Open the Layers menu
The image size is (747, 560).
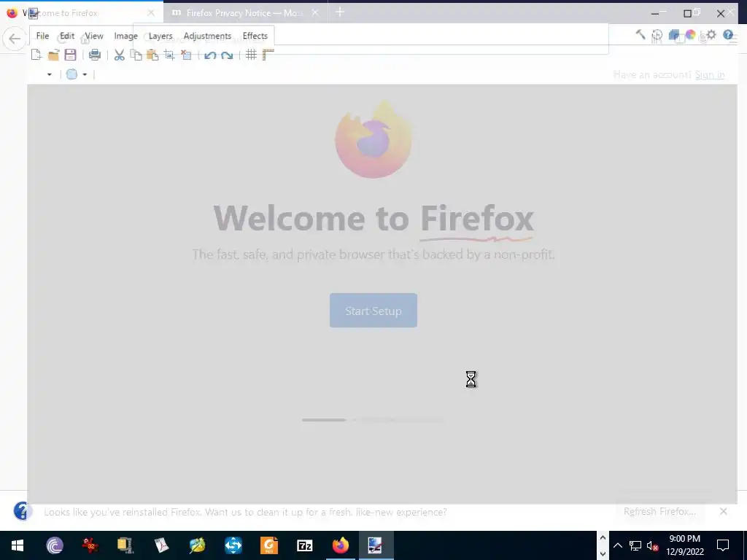click(x=160, y=36)
